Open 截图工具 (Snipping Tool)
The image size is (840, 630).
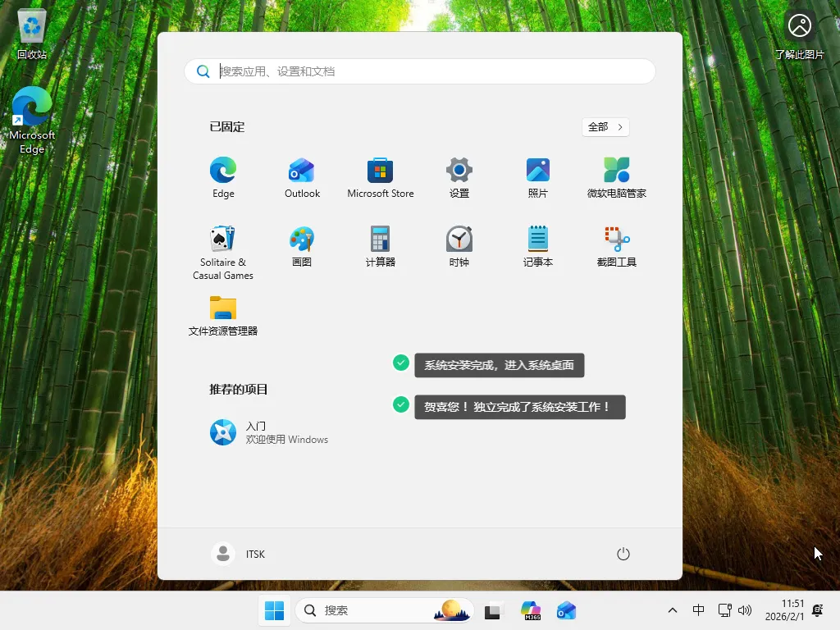pyautogui.click(x=617, y=246)
